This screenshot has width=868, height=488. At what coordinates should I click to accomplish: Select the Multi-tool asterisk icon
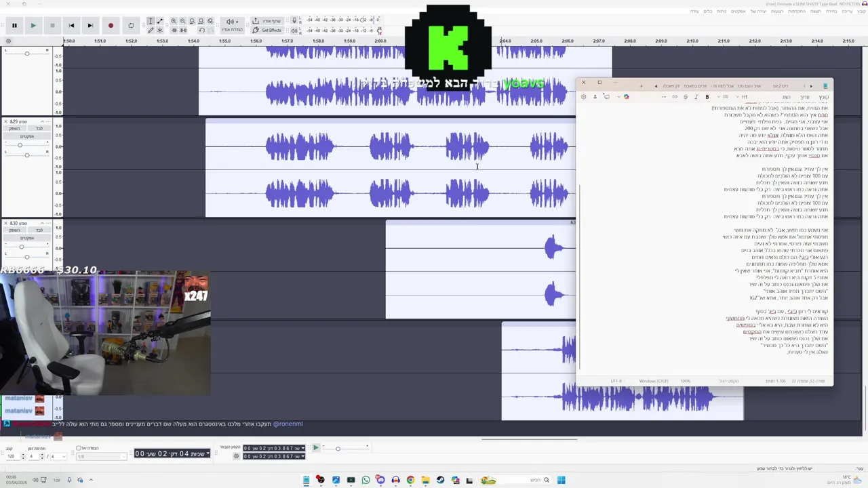(x=160, y=30)
